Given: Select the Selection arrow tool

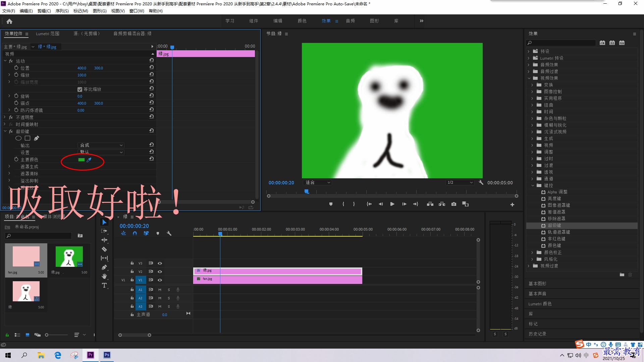Looking at the screenshot, I should 104,222.
